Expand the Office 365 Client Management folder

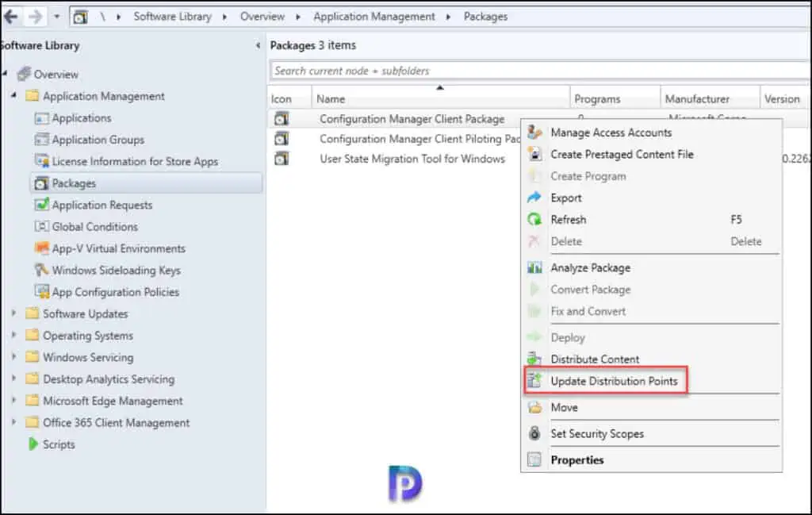(14, 421)
